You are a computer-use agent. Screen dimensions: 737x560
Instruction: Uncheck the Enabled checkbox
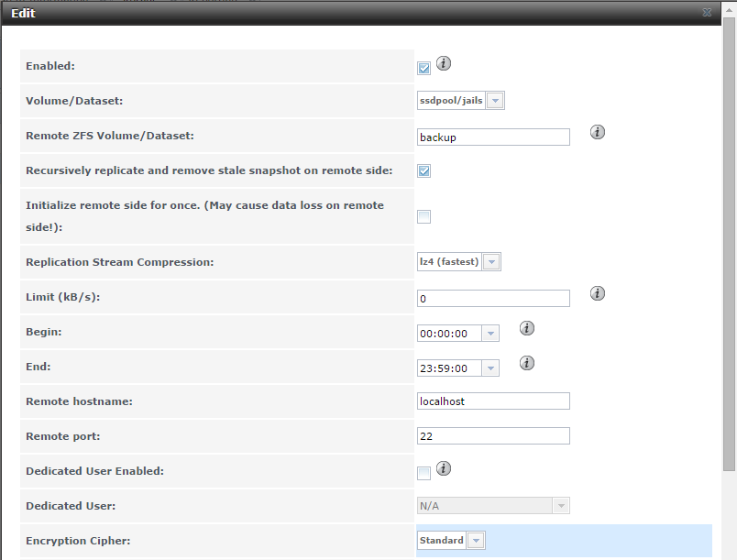[423, 68]
